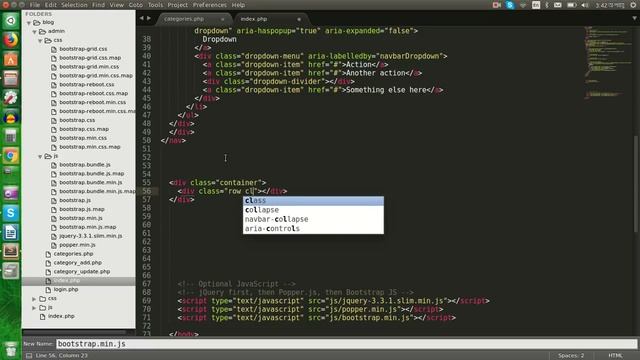Open popper.min.js in sidebar
640x360 pixels.
77,245
